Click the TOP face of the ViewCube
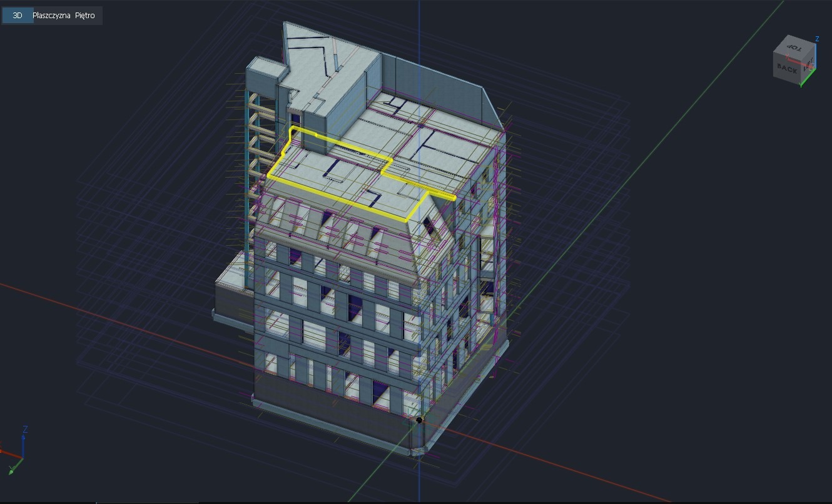The height and width of the screenshot is (504, 832). pos(794,48)
